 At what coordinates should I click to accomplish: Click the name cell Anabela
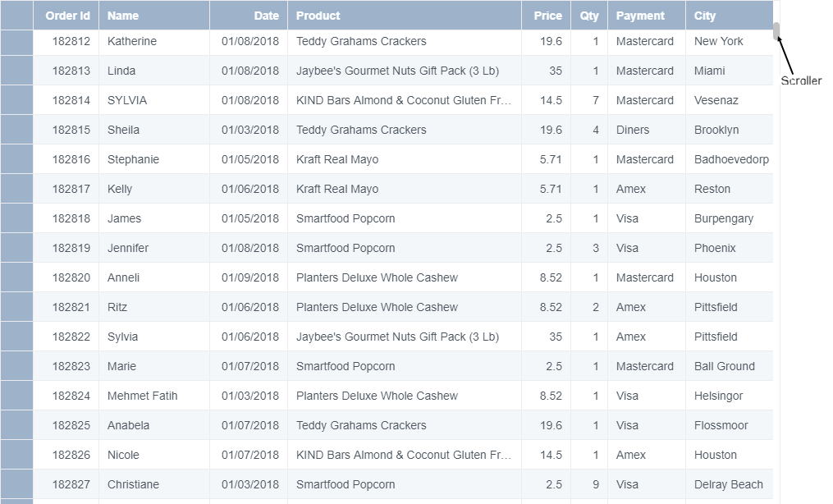click(154, 425)
